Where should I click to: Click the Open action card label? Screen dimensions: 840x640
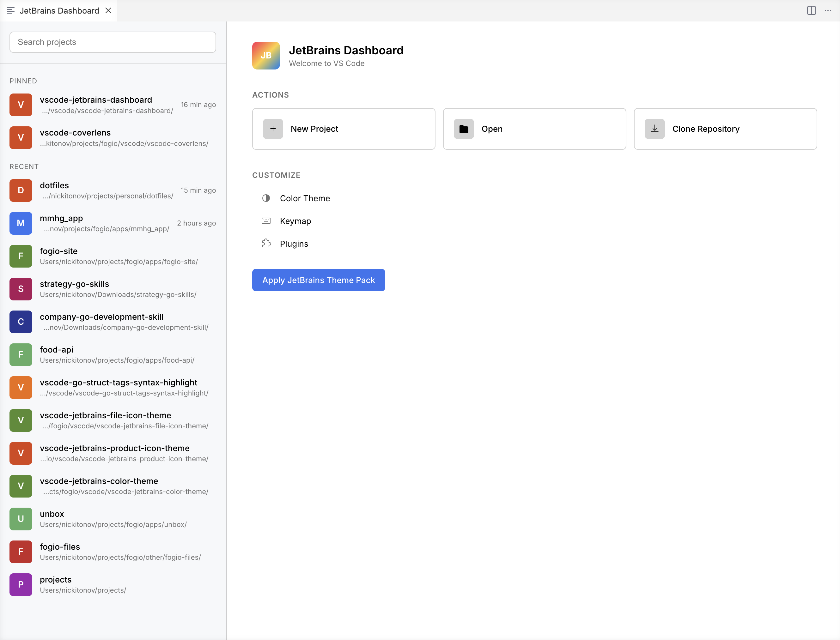(492, 129)
